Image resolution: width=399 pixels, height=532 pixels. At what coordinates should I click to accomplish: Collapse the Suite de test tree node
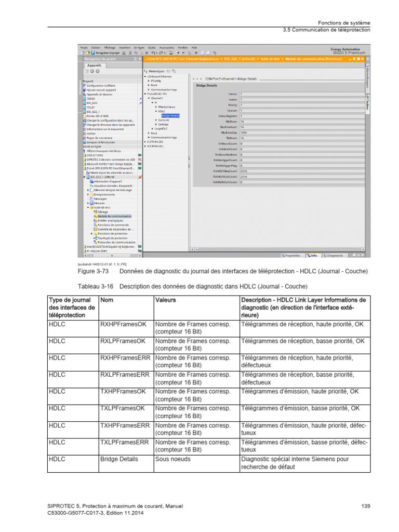88,207
